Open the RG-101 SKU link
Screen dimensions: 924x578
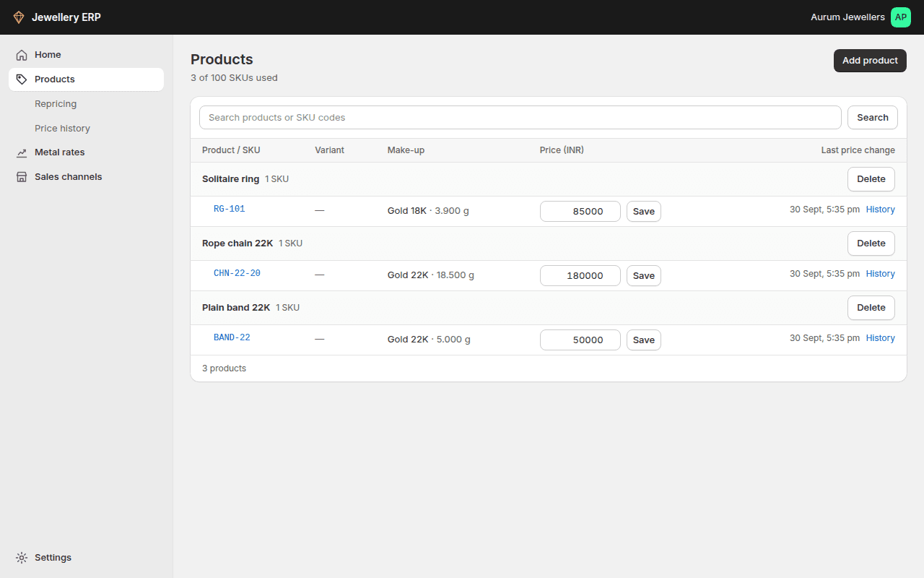230,210
